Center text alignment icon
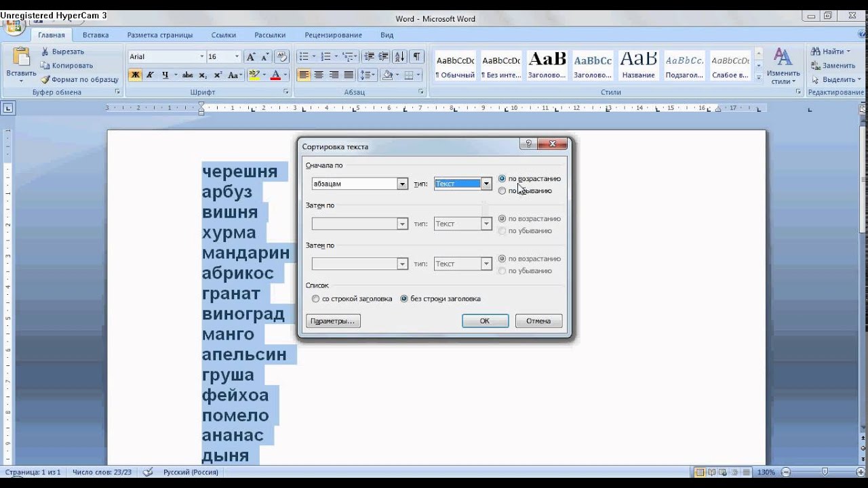The height and width of the screenshot is (488, 868). click(x=319, y=75)
